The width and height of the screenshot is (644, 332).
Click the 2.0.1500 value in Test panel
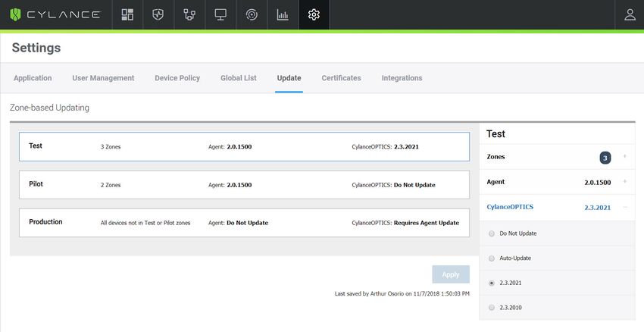(598, 183)
